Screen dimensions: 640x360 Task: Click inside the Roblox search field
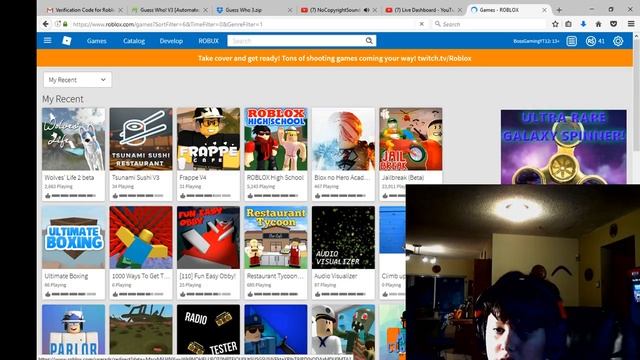[x=296, y=40]
